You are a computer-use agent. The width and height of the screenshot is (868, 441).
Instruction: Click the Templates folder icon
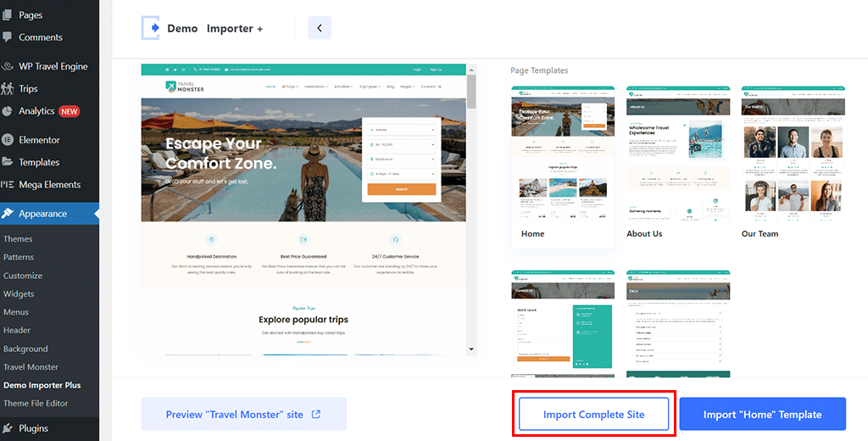[7, 162]
